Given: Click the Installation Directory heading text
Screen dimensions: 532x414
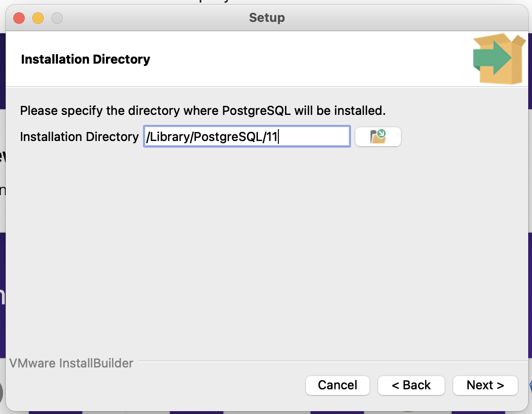Looking at the screenshot, I should [x=85, y=59].
